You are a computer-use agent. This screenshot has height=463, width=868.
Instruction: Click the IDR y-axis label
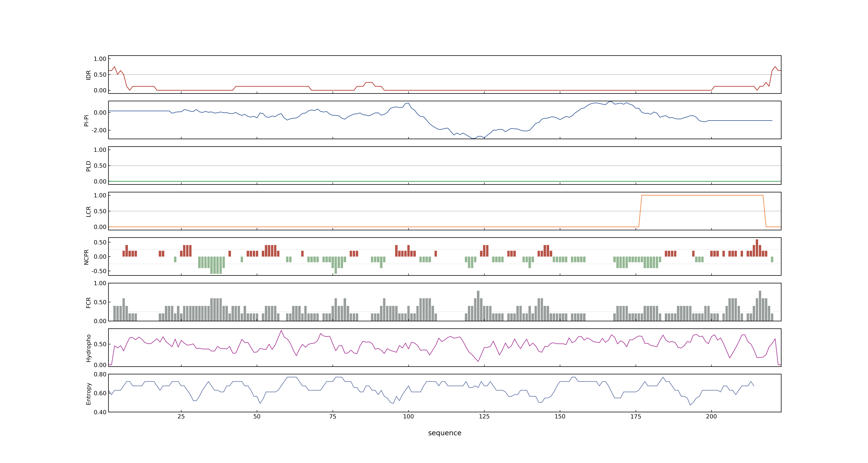point(88,75)
